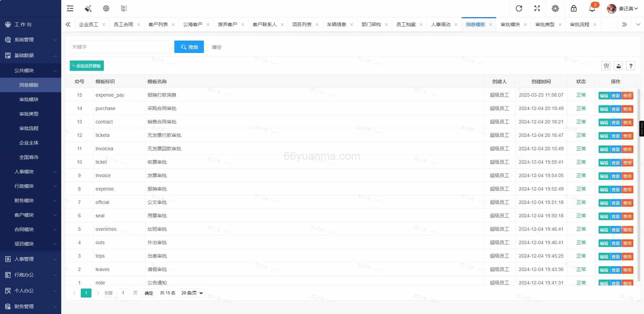This screenshot has width=644, height=314.
Task: Refresh the page using the reload icon
Action: [519, 9]
